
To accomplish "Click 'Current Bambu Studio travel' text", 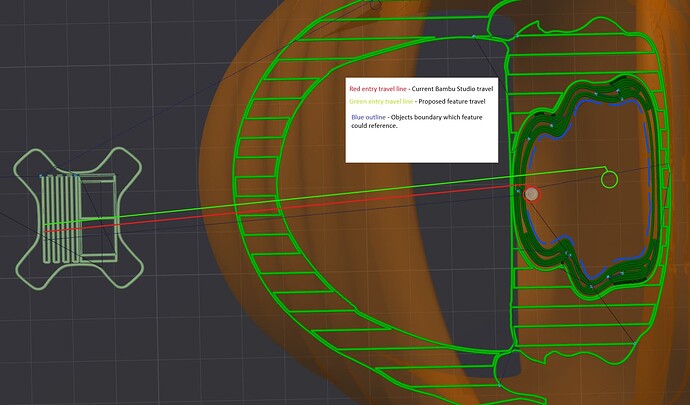I will (x=452, y=89).
